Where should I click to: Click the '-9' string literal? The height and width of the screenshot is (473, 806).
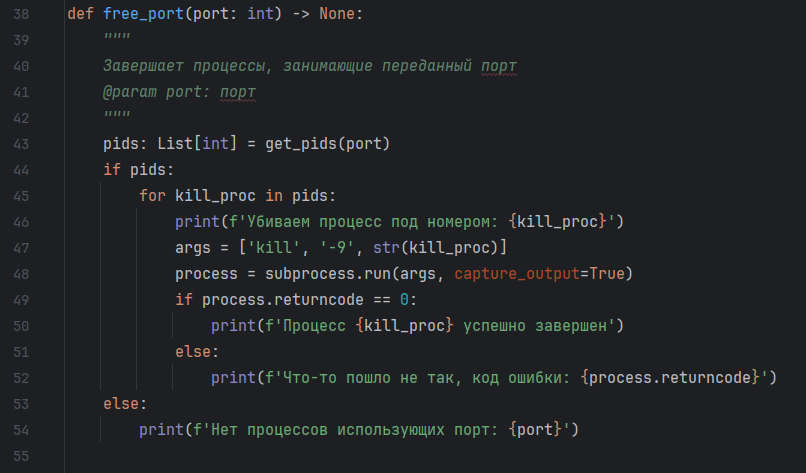337,248
